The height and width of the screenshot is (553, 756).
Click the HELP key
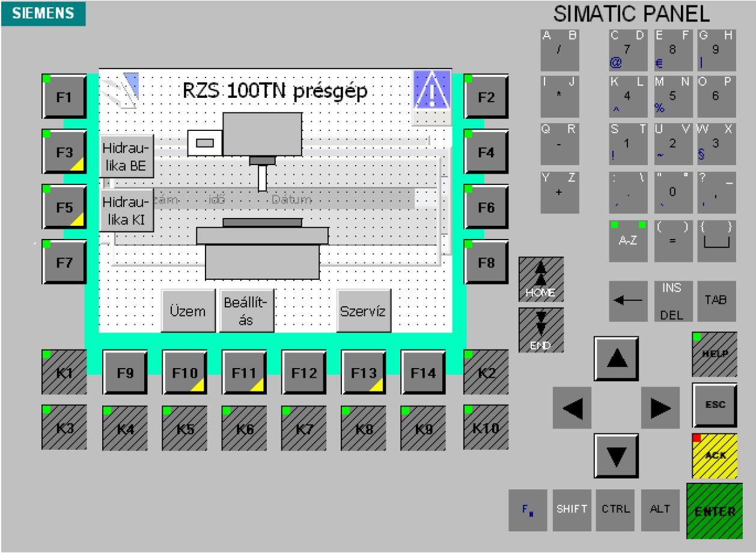(x=715, y=354)
